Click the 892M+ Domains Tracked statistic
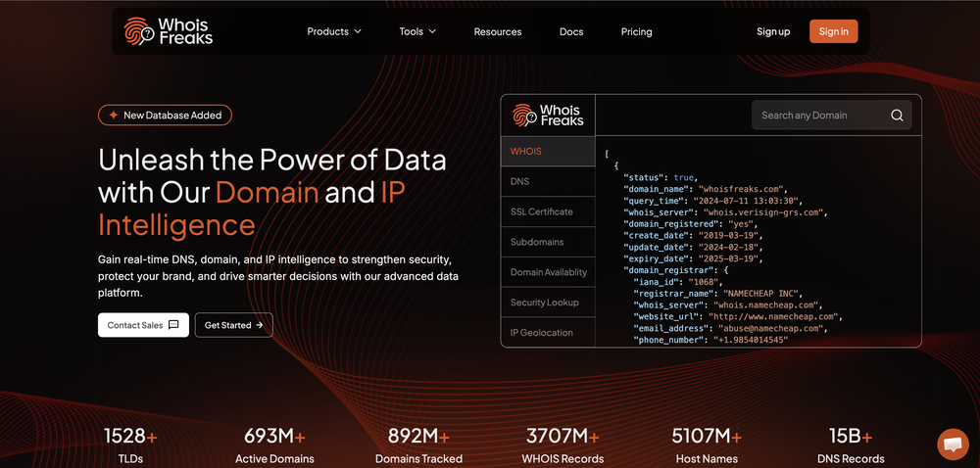Screen dimensions: 980x468 [418, 445]
